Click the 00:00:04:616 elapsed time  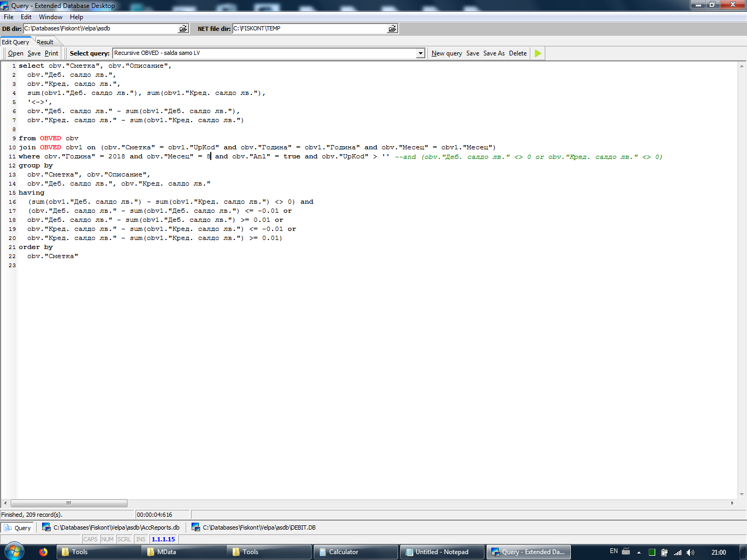154,515
